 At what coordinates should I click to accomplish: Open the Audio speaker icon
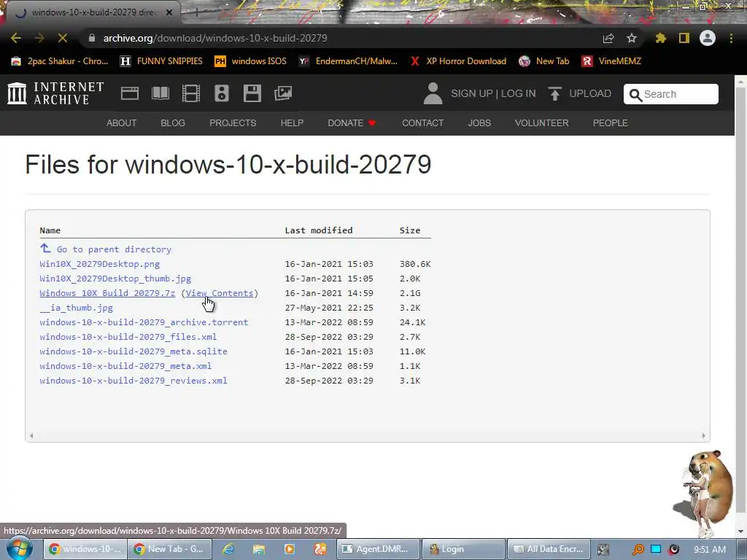pos(222,93)
